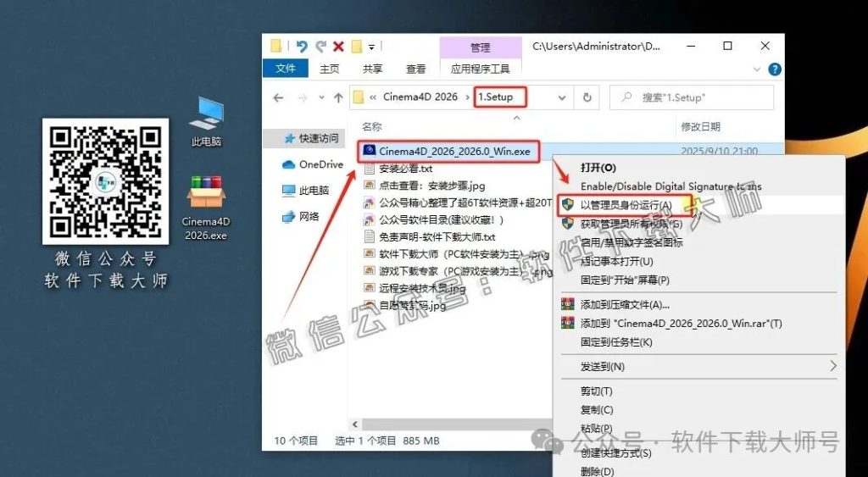This screenshot has height=477, width=868.
Task: Click the 管理 contextual tab header
Action: point(480,48)
